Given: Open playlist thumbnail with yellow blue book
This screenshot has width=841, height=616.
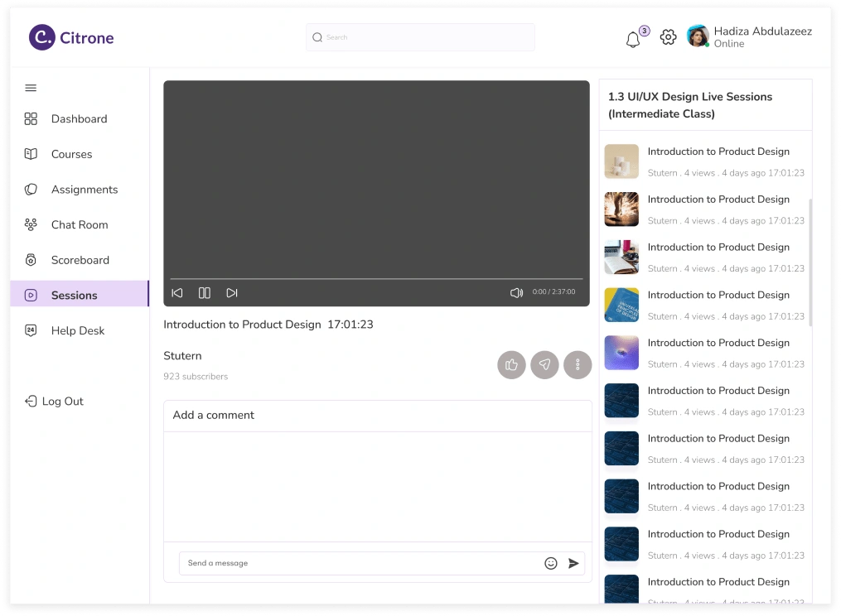Looking at the screenshot, I should [x=621, y=305].
